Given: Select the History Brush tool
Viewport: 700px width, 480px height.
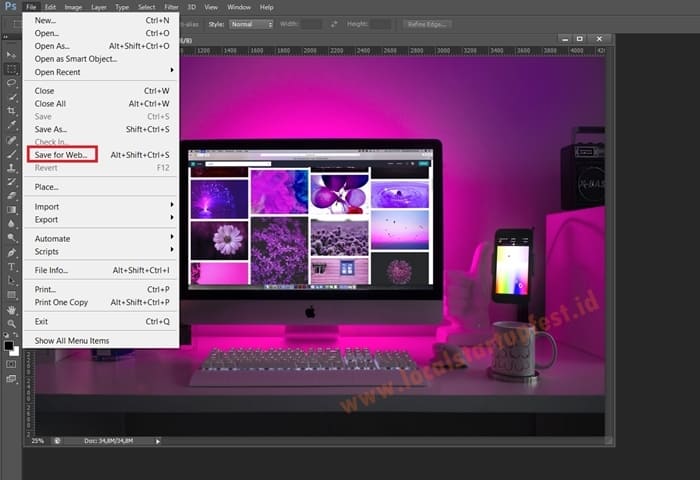Looking at the screenshot, I should click(11, 182).
